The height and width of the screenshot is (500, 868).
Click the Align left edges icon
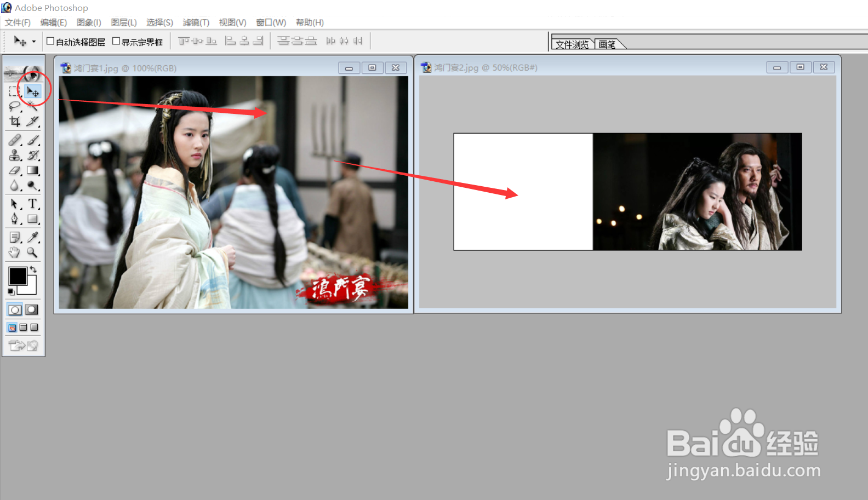(231, 41)
